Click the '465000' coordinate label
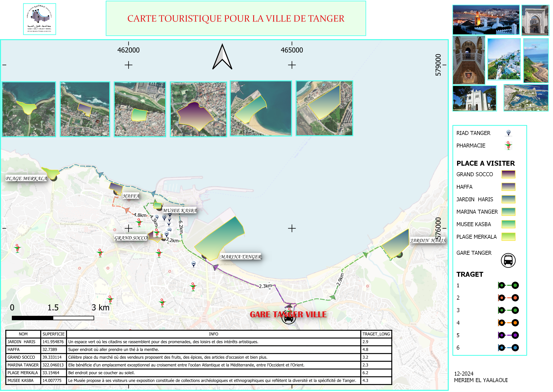 point(292,50)
